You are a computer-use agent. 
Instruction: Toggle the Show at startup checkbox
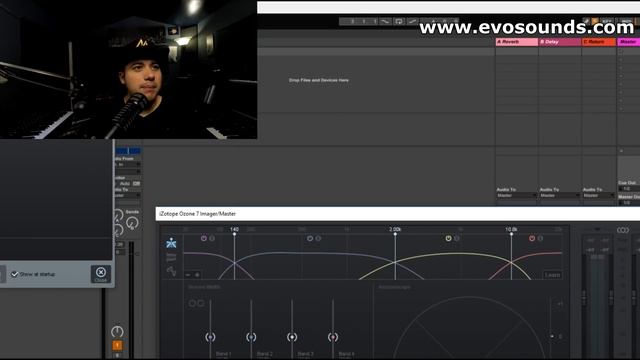pyautogui.click(x=15, y=274)
